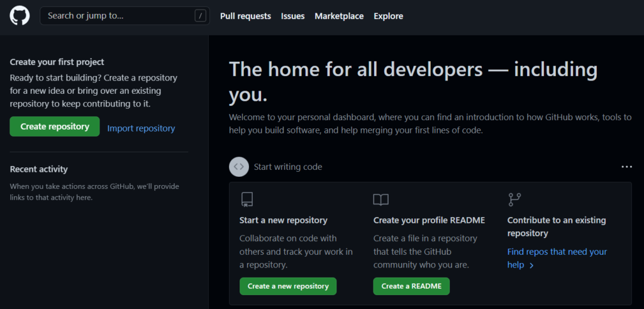Click the GitHub Octocat logo
The image size is (644, 309).
19,16
